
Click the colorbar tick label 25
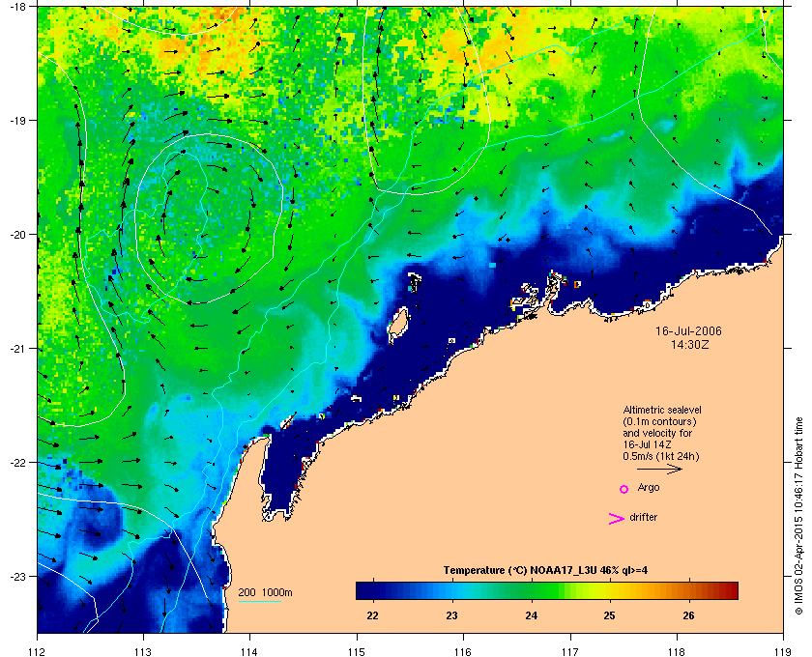(610, 615)
